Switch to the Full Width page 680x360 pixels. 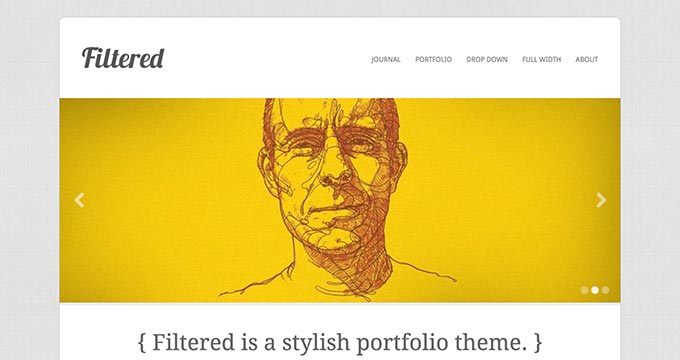541,59
